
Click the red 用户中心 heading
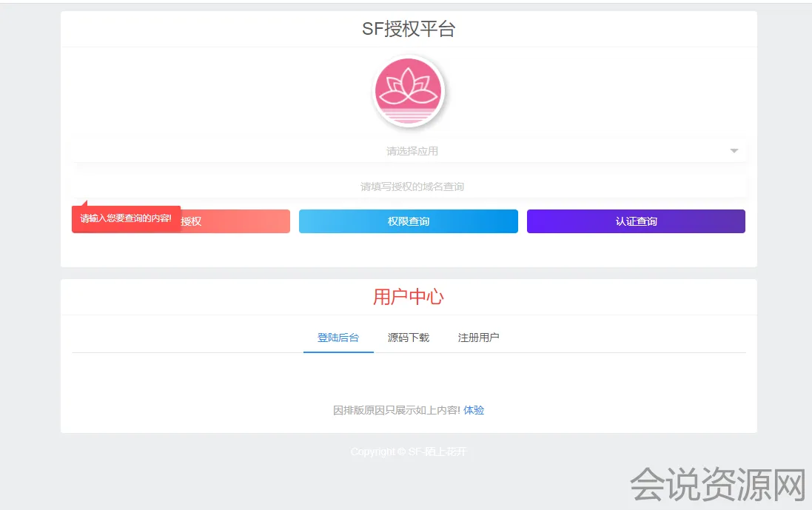tap(408, 297)
